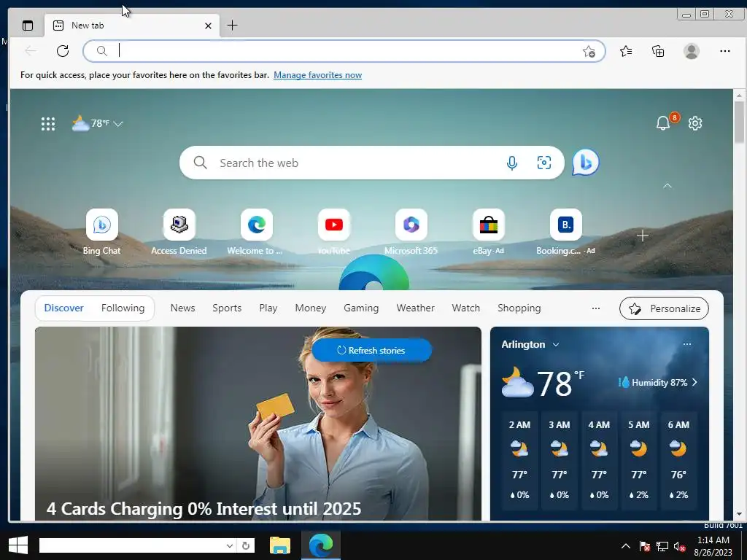Click the taskbar address refresh icon
This screenshot has width=747, height=560.
(x=246, y=545)
